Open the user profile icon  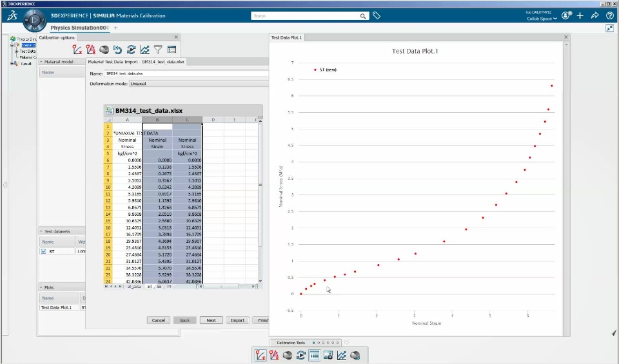[566, 15]
